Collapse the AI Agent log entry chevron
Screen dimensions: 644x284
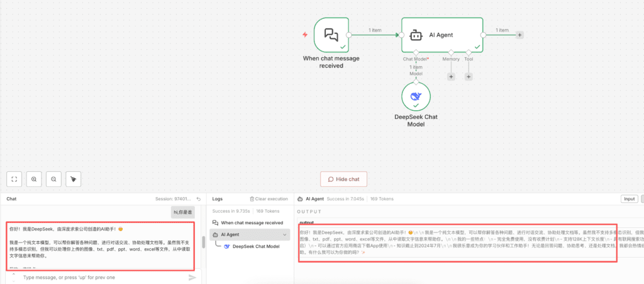point(285,234)
